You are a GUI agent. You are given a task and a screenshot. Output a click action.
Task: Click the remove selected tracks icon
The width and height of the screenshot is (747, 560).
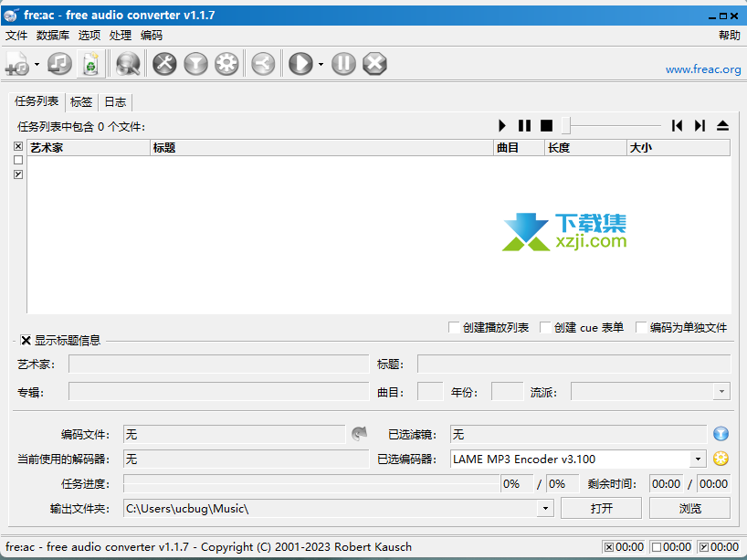tap(90, 64)
